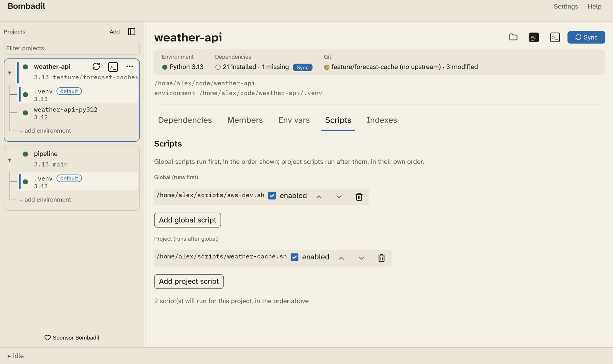This screenshot has width=613, height=364.
Task: Click the blue Sync button in header
Action: [586, 37]
